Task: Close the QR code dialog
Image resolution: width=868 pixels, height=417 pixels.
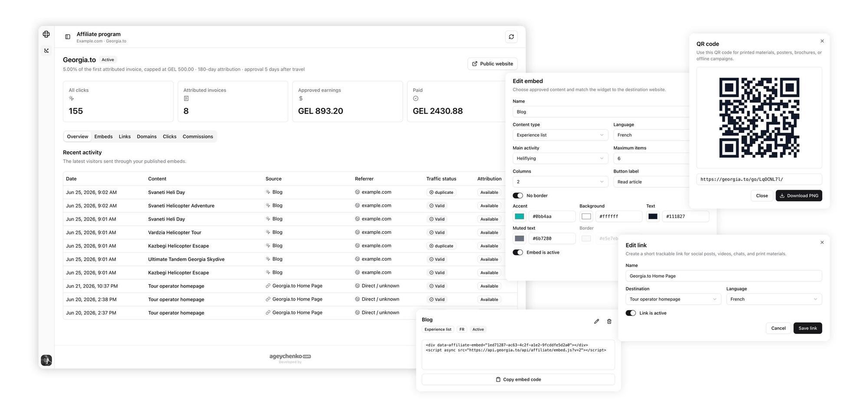Action: [x=822, y=41]
